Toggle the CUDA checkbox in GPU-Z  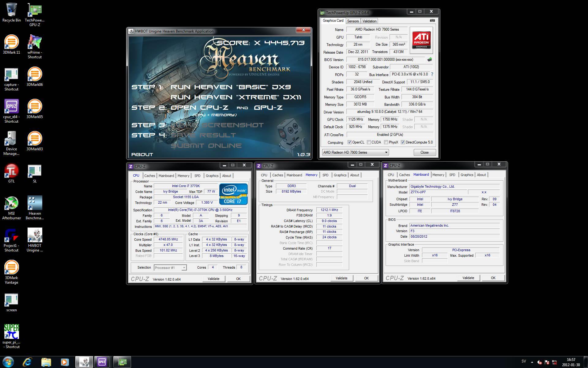(x=369, y=142)
